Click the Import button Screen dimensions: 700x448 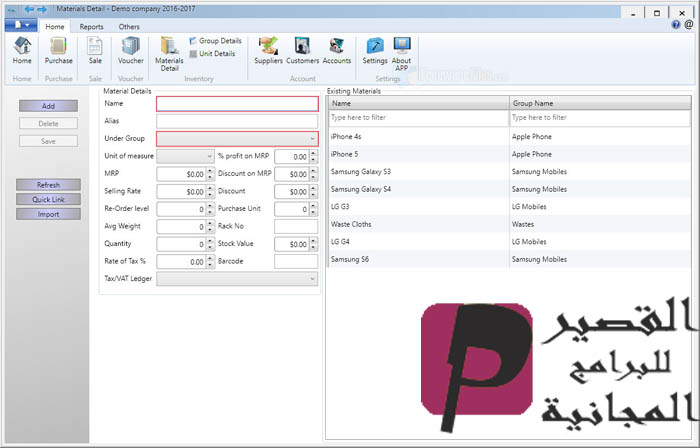[x=48, y=214]
